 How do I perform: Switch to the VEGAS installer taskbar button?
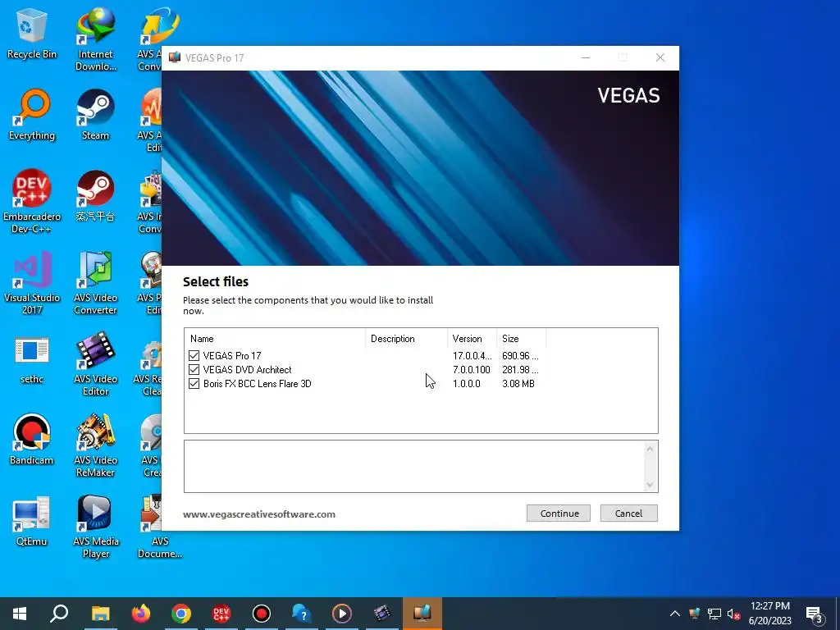(422, 614)
